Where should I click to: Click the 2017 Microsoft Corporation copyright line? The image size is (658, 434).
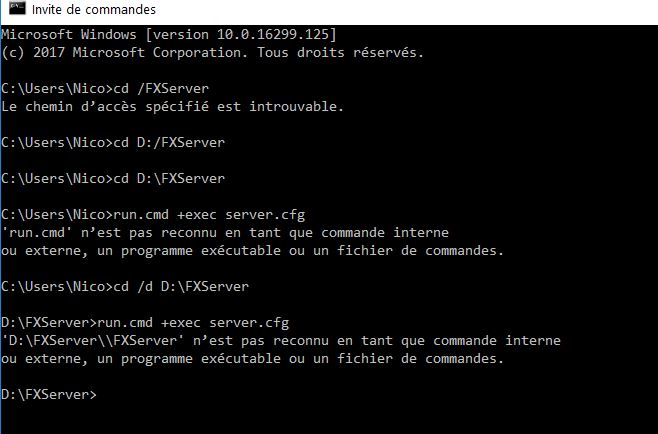tap(212, 52)
